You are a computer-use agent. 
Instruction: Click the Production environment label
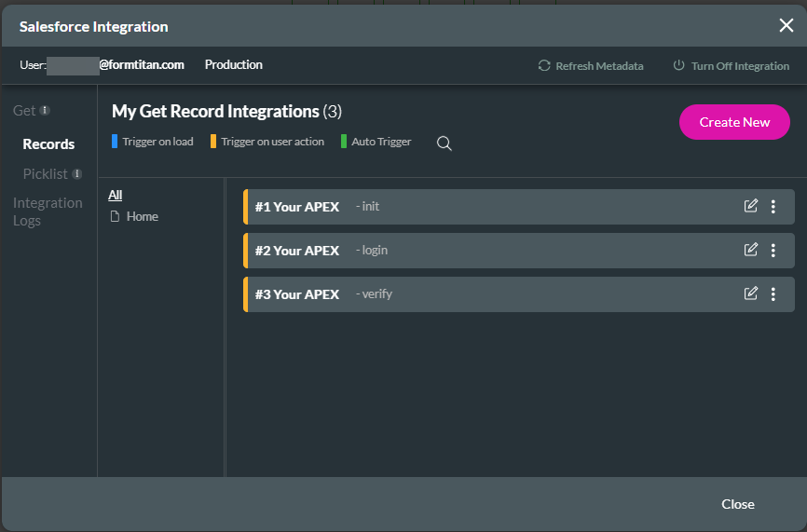[x=234, y=64]
